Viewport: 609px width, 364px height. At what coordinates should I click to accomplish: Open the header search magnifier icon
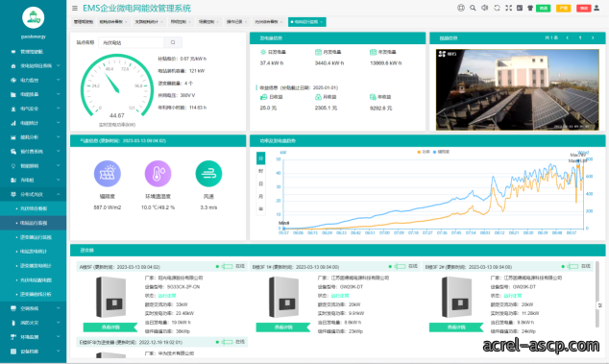(x=473, y=8)
